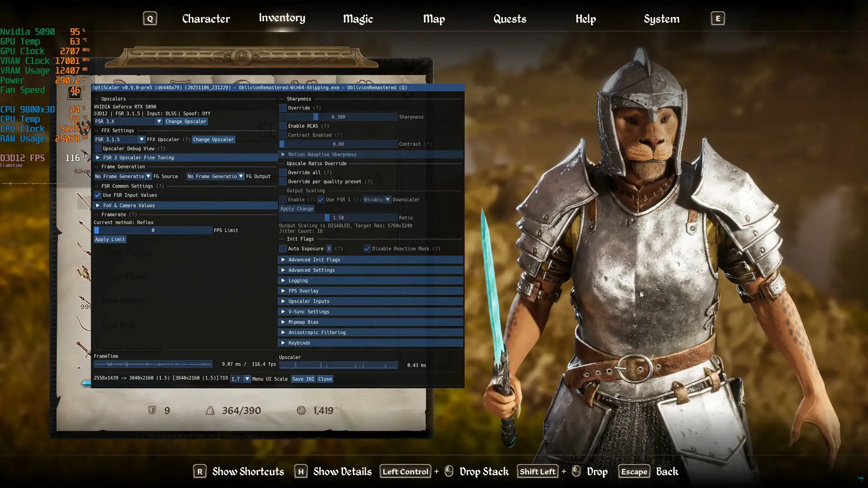868x488 pixels.
Task: Click the help marker next to FFX Upscaler
Action: click(186, 140)
